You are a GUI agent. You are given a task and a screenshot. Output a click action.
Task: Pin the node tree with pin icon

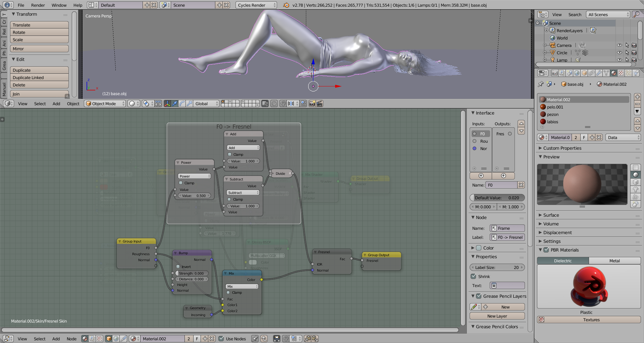(255, 339)
